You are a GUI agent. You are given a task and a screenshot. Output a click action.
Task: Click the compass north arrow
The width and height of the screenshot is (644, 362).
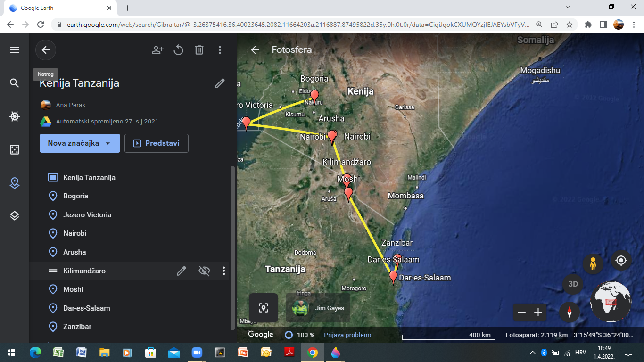point(570,312)
